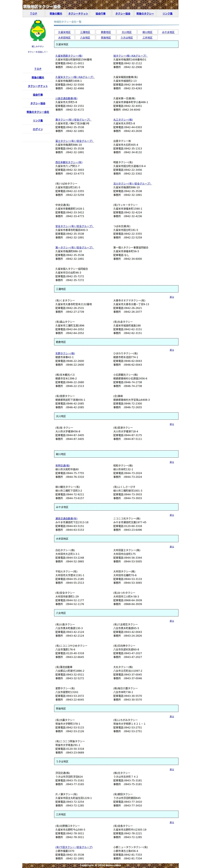Click 戻る below the 八女地区 header
Image resolution: width=201 pixels, height=868 pixels.
172,621
